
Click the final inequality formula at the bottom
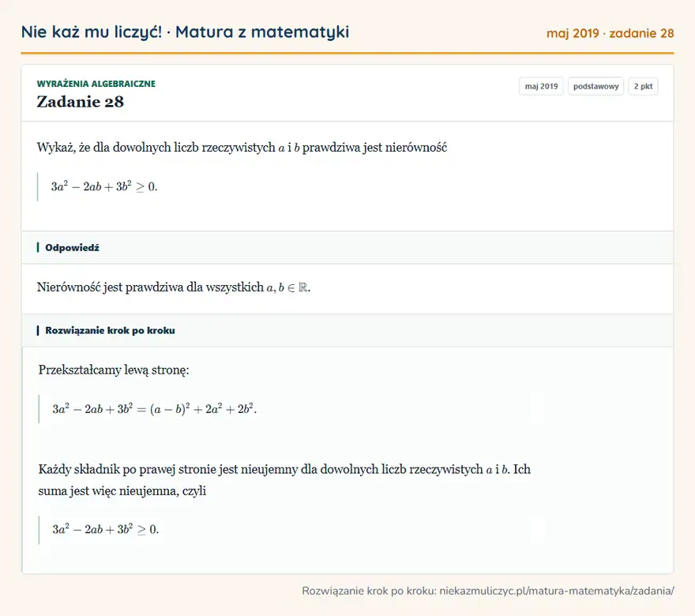(x=106, y=529)
